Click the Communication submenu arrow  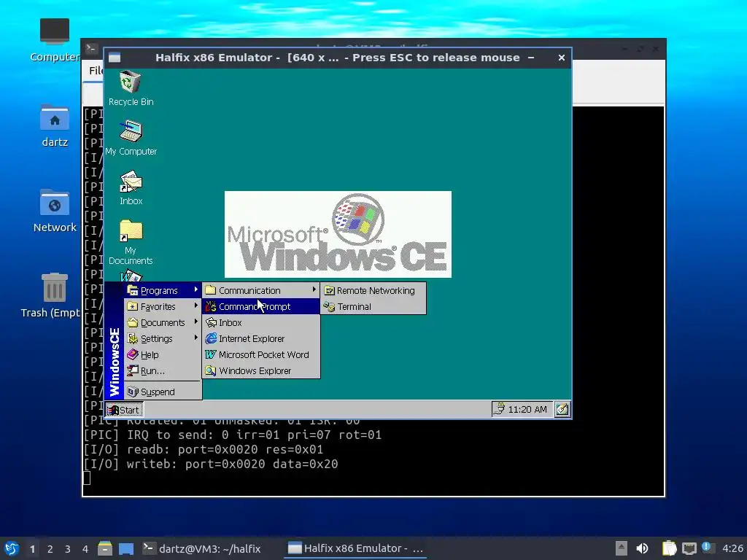pyautogui.click(x=314, y=289)
